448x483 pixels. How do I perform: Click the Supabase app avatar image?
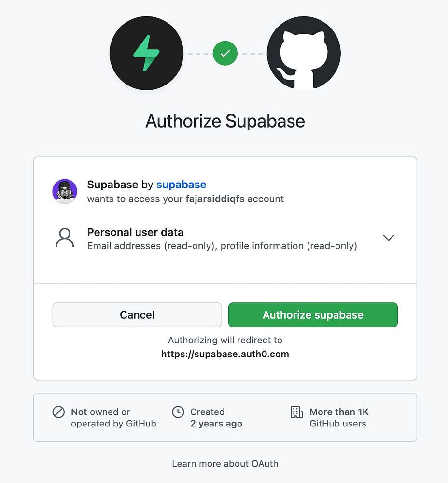click(x=65, y=191)
